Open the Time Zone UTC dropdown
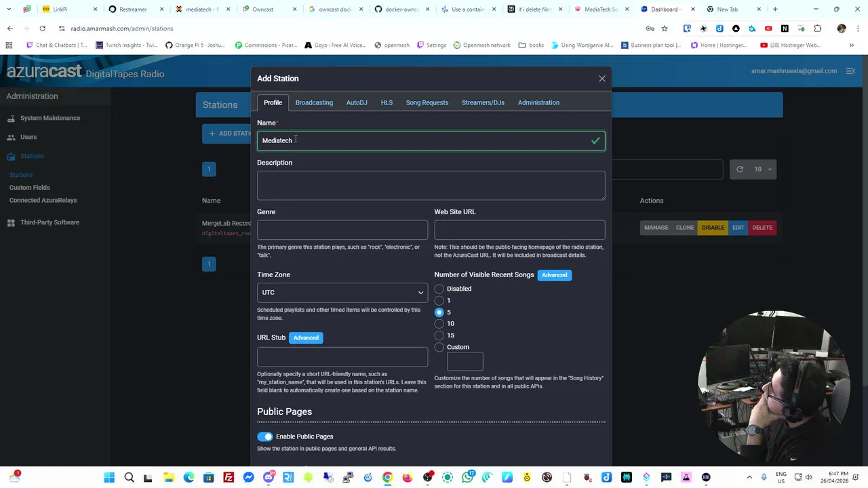The image size is (868, 488). pos(342,292)
